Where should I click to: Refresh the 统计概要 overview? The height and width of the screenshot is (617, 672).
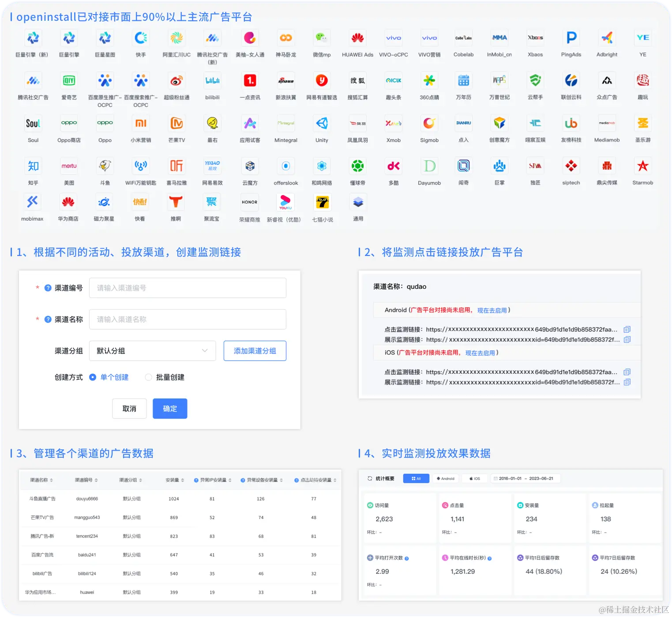point(370,478)
